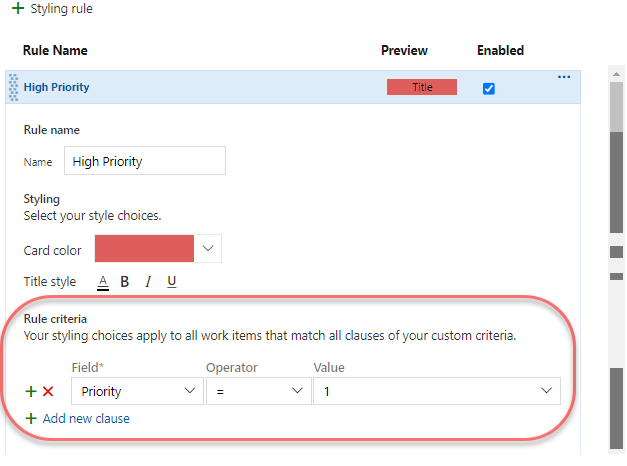
Task: Open the High Priority rule ellipsis menu
Action: pyautogui.click(x=564, y=77)
